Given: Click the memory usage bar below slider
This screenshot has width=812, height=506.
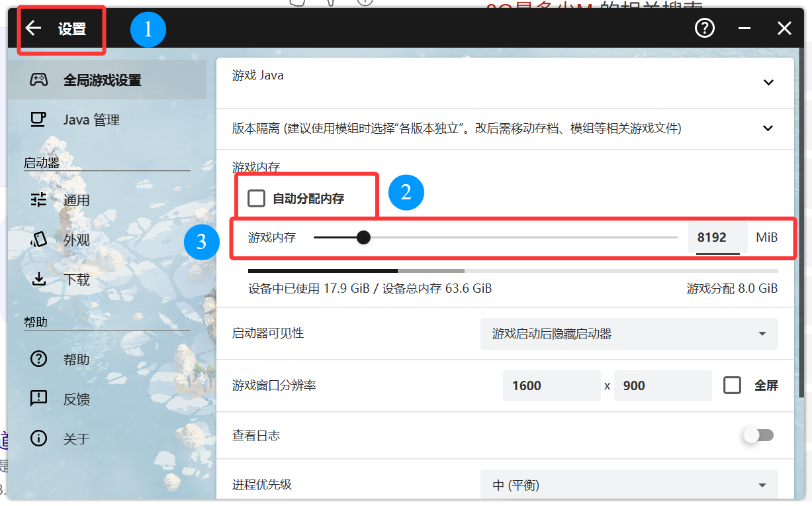Looking at the screenshot, I should click(x=513, y=270).
